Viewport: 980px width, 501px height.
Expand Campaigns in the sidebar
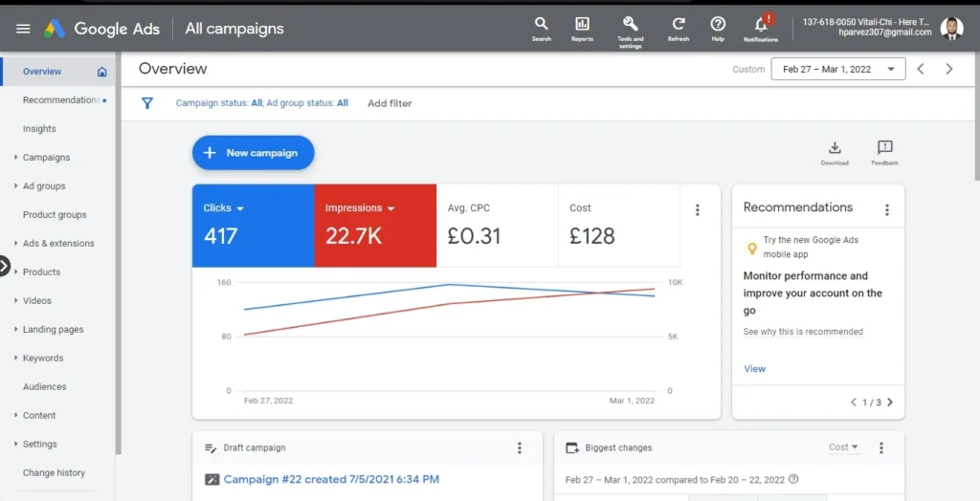click(x=46, y=158)
